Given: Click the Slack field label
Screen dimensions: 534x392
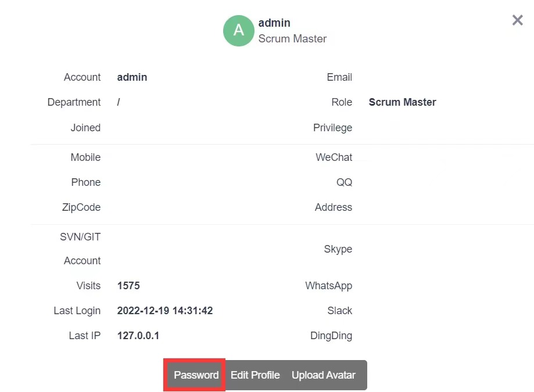Looking at the screenshot, I should [339, 311].
